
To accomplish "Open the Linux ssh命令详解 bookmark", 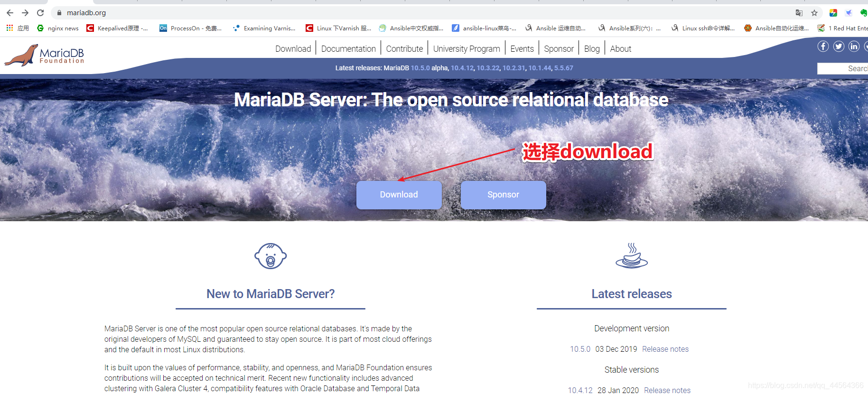I will 703,28.
